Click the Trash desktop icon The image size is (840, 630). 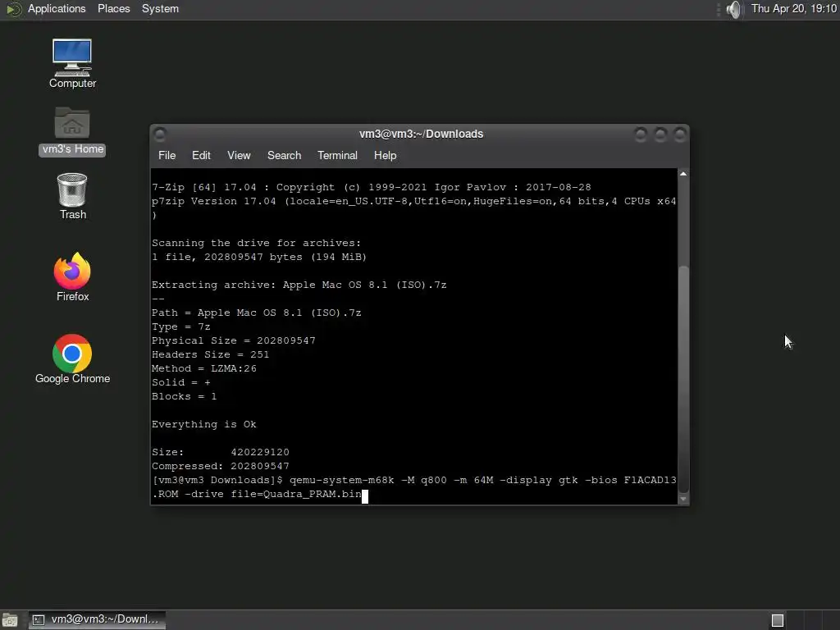coord(72,196)
